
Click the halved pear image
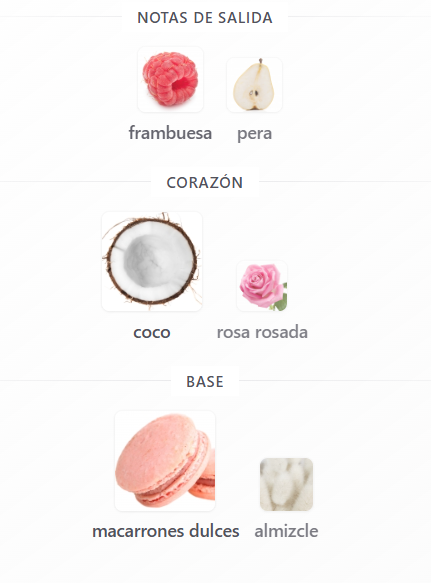pos(254,85)
